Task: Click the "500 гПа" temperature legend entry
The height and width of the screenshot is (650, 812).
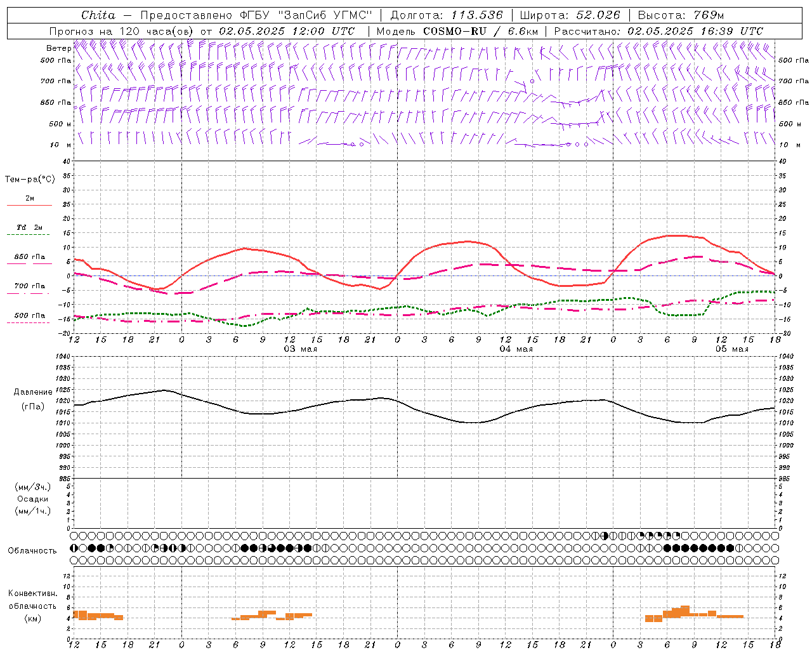Action: coord(29,315)
